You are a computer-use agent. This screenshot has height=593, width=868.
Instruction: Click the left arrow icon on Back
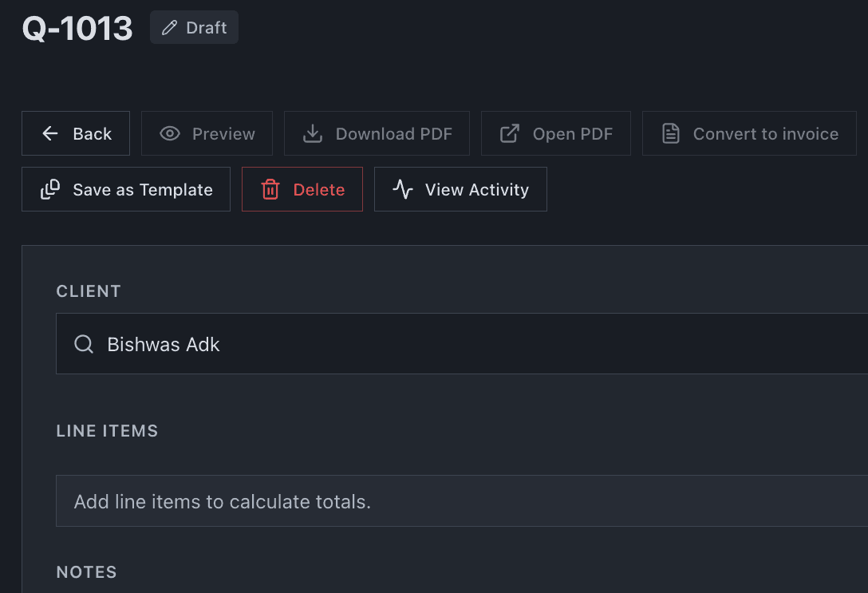[x=49, y=133]
